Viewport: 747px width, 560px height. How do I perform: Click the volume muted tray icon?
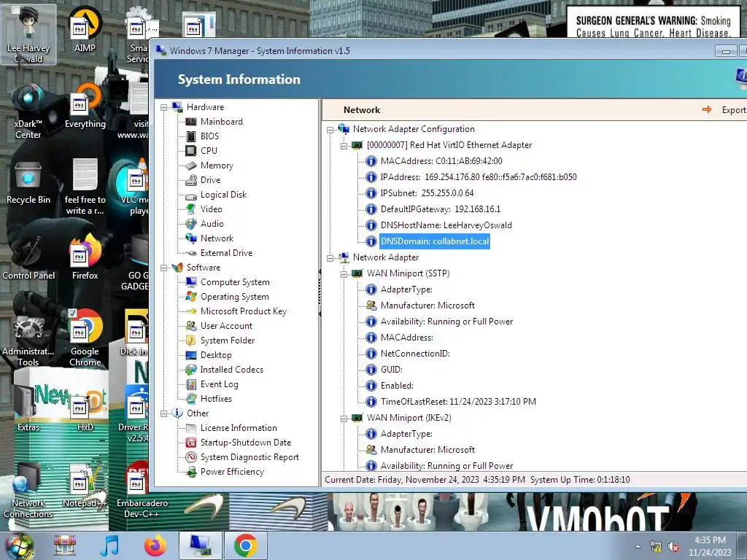coord(673,547)
